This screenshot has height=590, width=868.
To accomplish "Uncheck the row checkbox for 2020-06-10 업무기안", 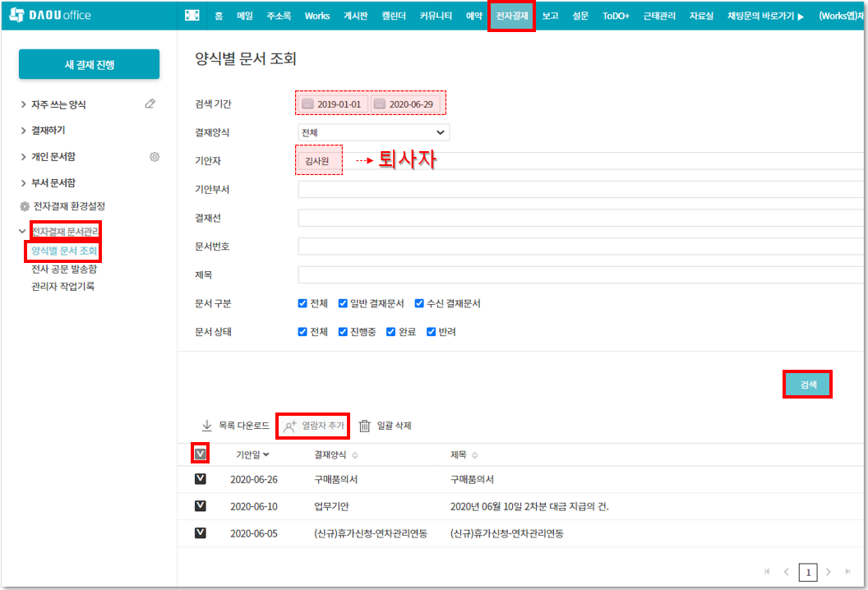I will click(x=200, y=506).
